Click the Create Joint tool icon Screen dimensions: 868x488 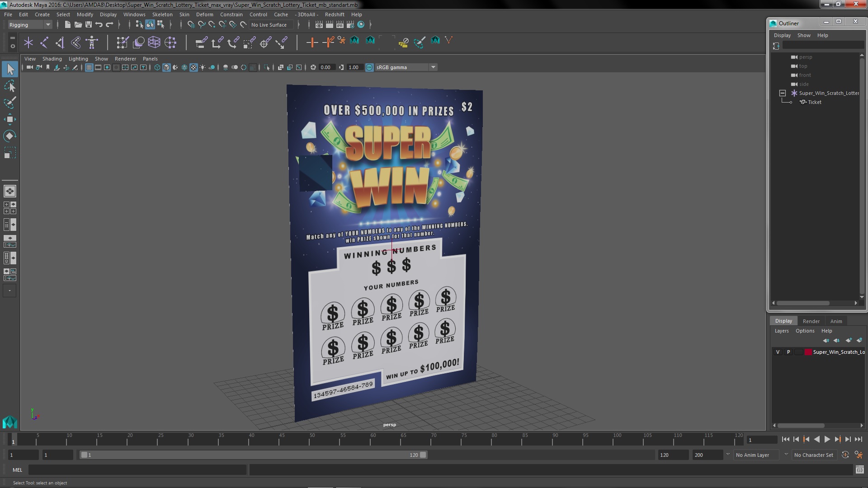coord(44,42)
